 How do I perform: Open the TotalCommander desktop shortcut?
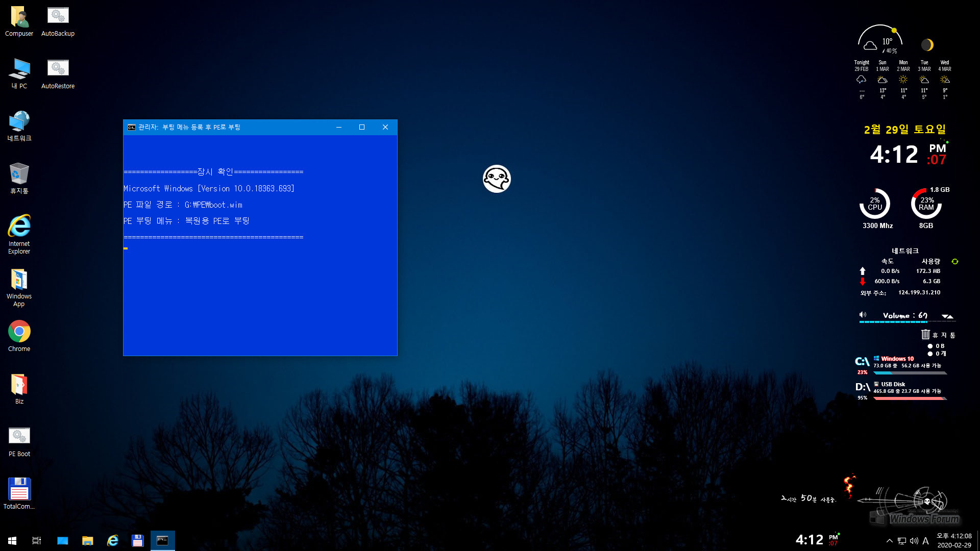(x=19, y=494)
